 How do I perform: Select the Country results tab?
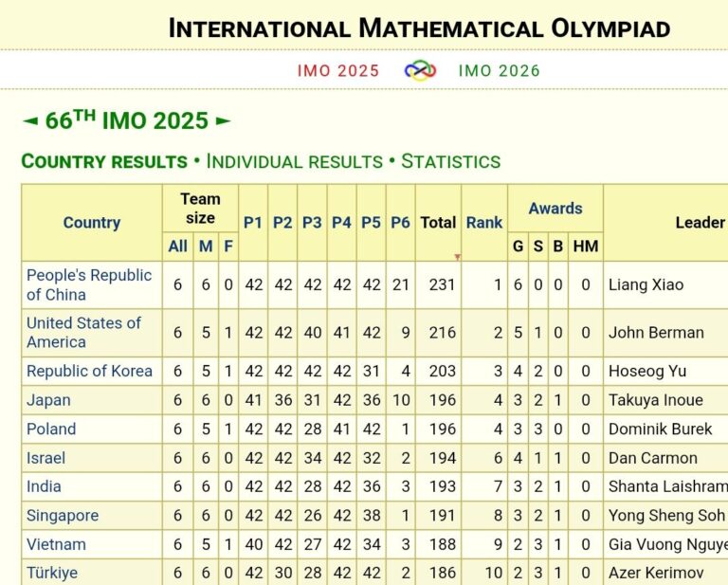pos(104,161)
